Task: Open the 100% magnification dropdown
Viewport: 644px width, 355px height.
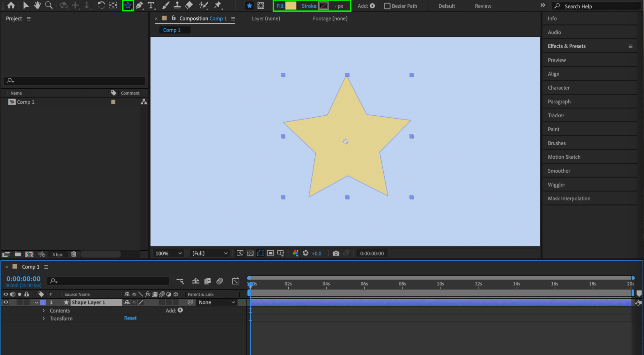Action: [x=168, y=254]
